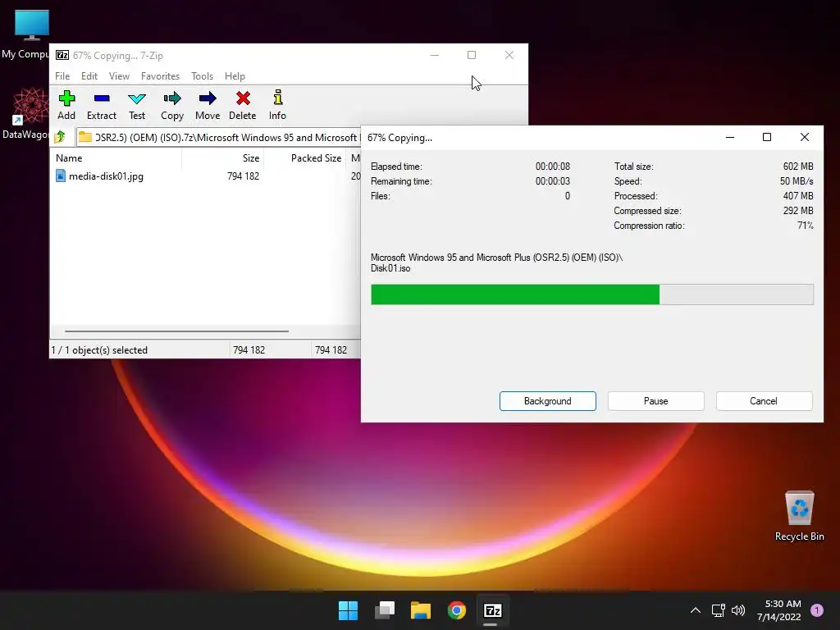The image size is (840, 630).
Task: Open the clock showing 5:30 AM
Action: (783, 604)
